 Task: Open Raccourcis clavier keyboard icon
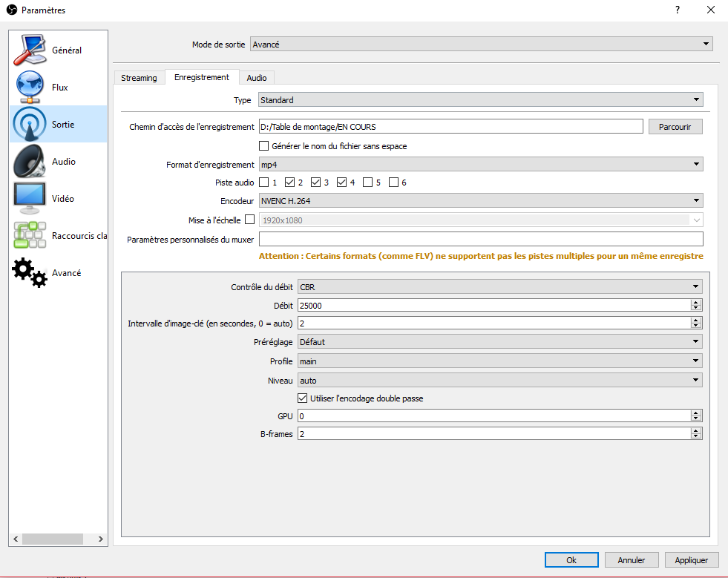pos(30,235)
